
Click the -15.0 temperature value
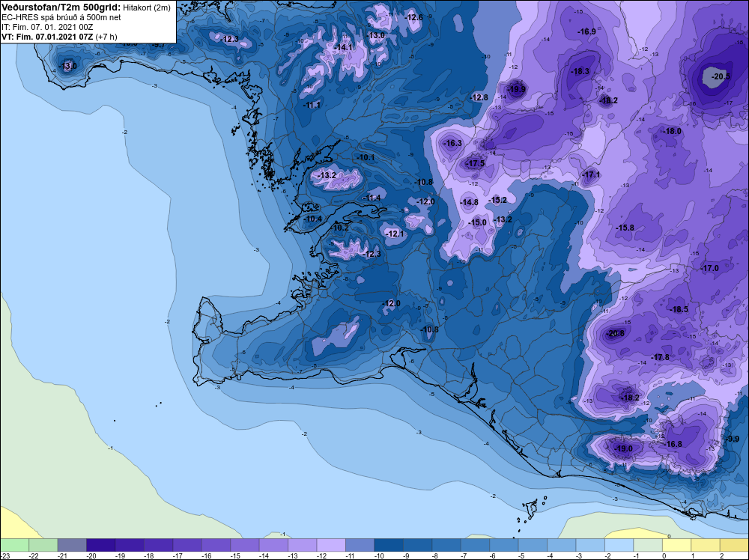(477, 223)
